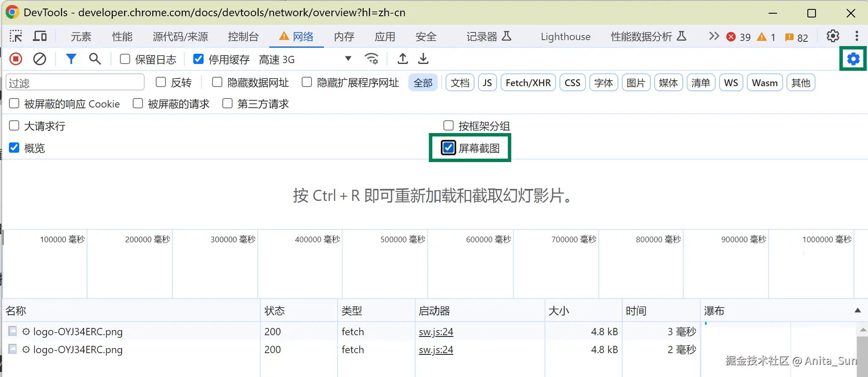868x377 pixels.
Task: Click the Chrome logo in title bar
Action: tap(12, 12)
